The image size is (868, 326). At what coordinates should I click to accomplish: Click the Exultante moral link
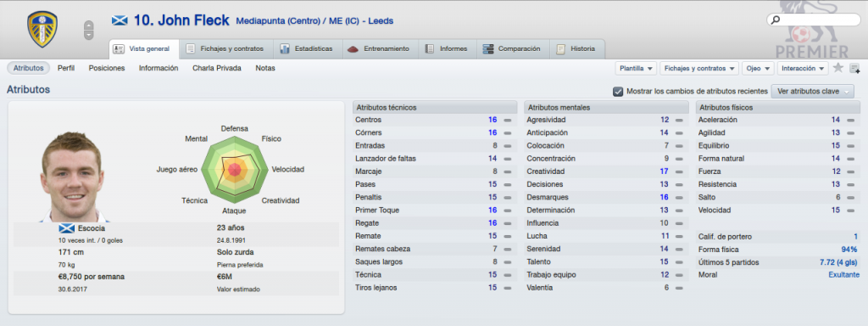click(843, 274)
